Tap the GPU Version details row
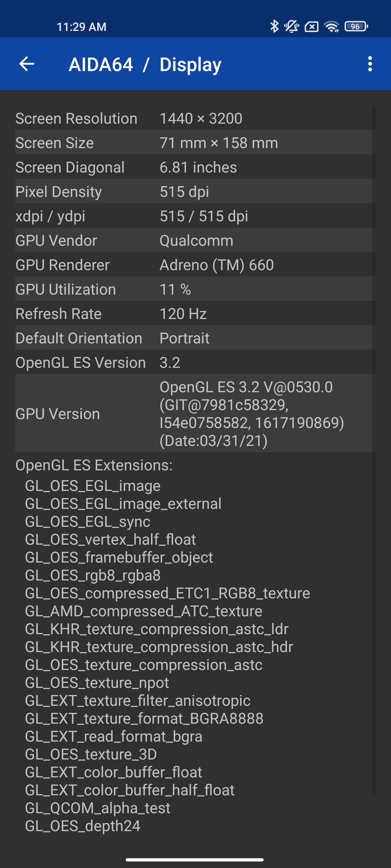This screenshot has width=391, height=868. 194,413
